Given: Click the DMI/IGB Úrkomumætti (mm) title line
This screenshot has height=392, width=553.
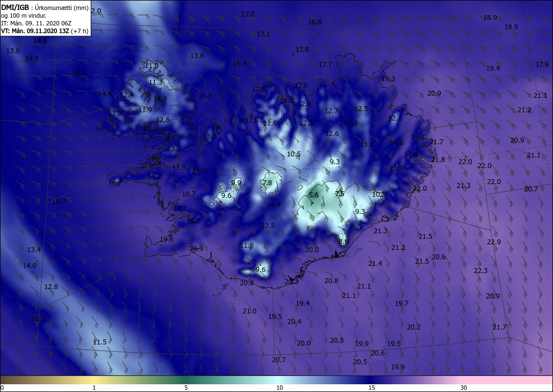Looking at the screenshot, I should (x=45, y=8).
